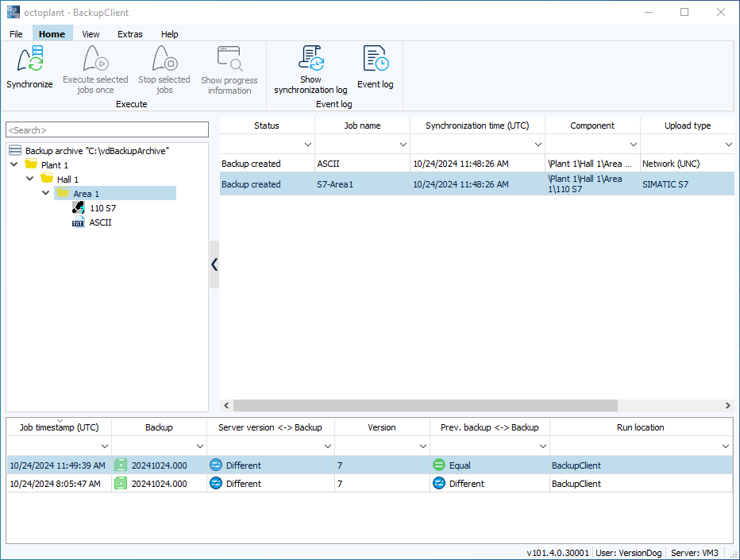This screenshot has width=740, height=560.
Task: Open the Extras menu
Action: click(129, 34)
